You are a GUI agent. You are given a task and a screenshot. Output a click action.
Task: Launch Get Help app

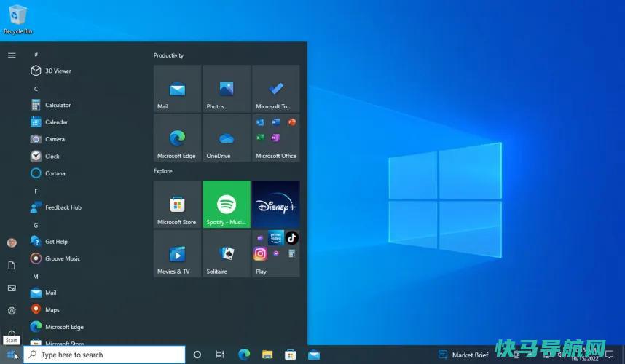[x=49, y=242]
